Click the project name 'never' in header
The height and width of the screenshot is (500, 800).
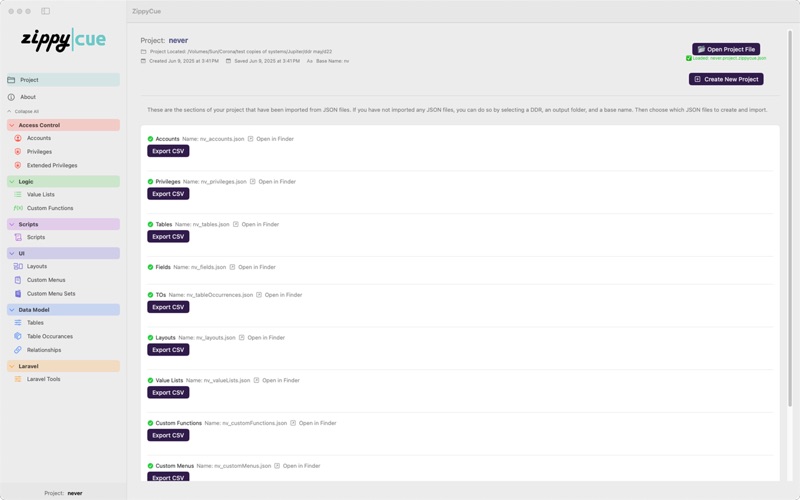point(178,40)
